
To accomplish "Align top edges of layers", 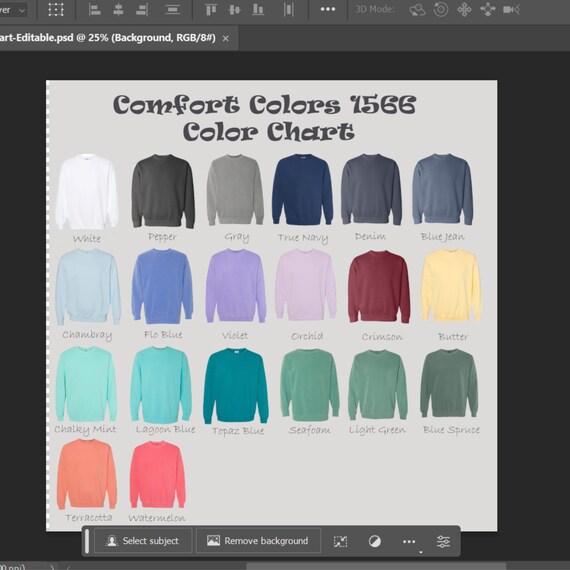I will 211,10.
